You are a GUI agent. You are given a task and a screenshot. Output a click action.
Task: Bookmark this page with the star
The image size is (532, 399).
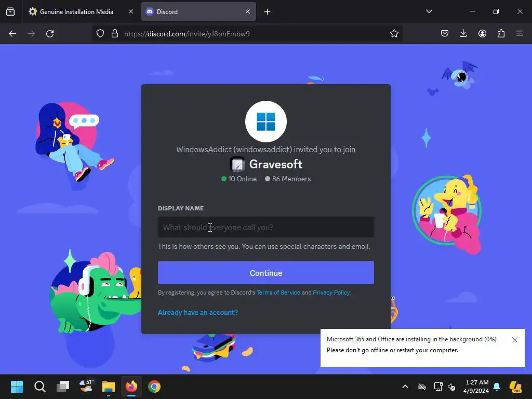tap(394, 34)
